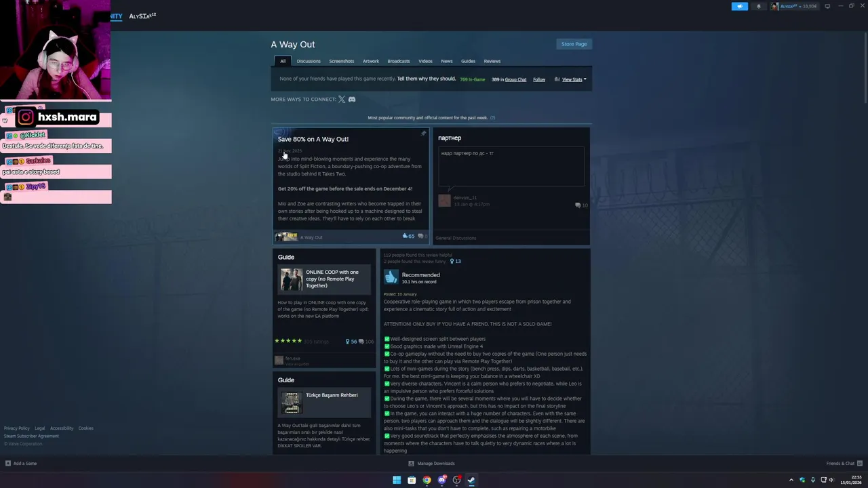Click the Alysia account avatar picture

click(x=774, y=6)
